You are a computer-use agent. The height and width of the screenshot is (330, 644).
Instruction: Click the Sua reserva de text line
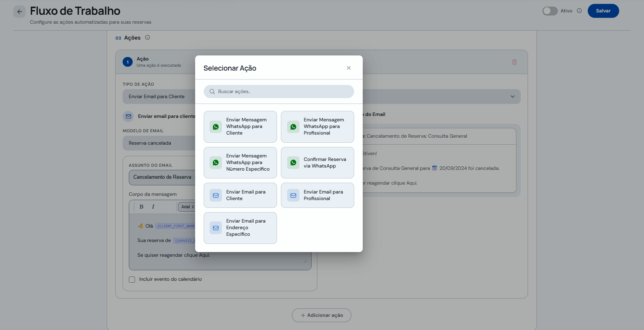154,240
